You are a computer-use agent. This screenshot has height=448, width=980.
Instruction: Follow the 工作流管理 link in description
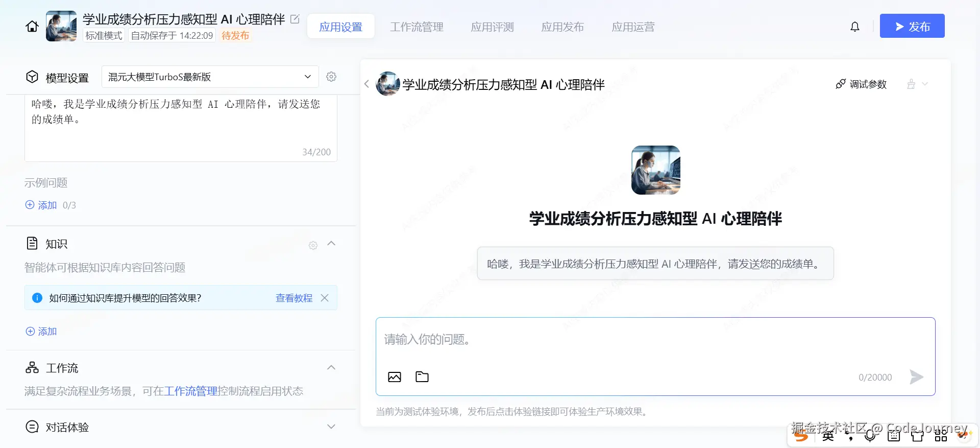(191, 391)
